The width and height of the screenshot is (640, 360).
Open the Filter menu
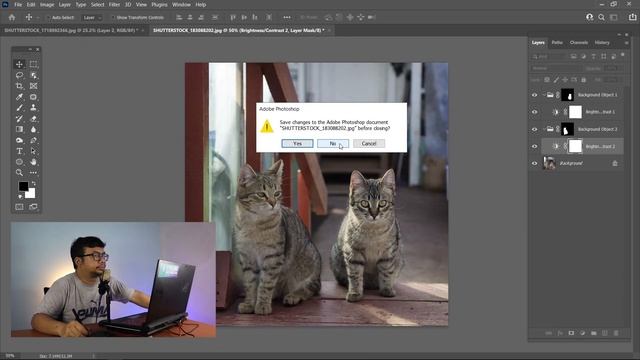[114, 4]
